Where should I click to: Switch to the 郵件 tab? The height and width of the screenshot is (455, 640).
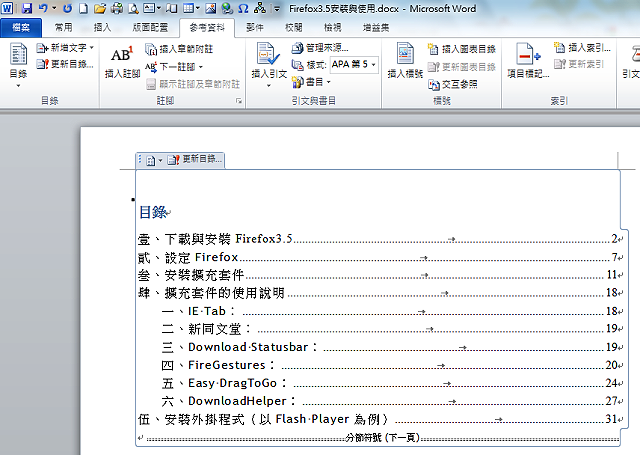pyautogui.click(x=255, y=27)
